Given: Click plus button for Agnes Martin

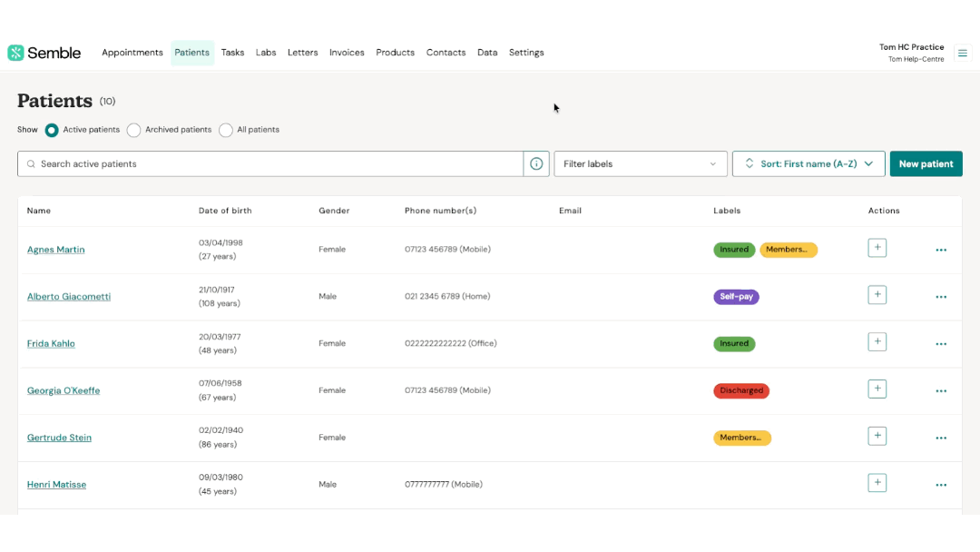Looking at the screenshot, I should click(877, 248).
